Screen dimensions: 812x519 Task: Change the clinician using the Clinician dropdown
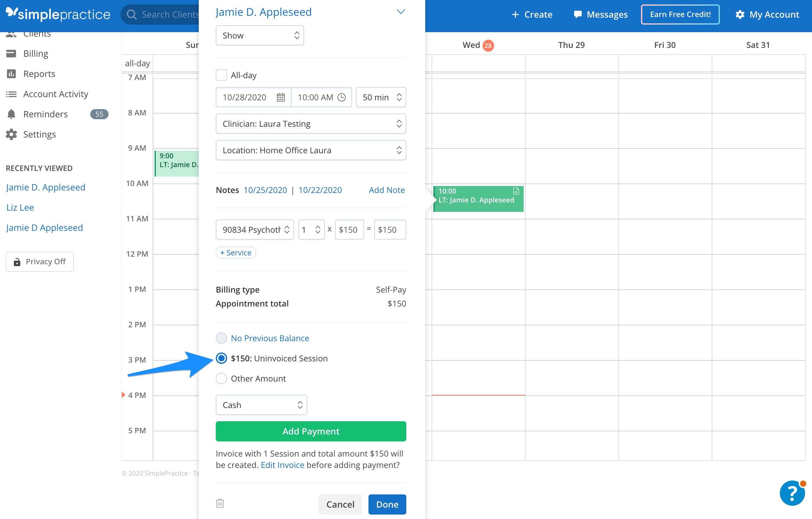(x=310, y=124)
